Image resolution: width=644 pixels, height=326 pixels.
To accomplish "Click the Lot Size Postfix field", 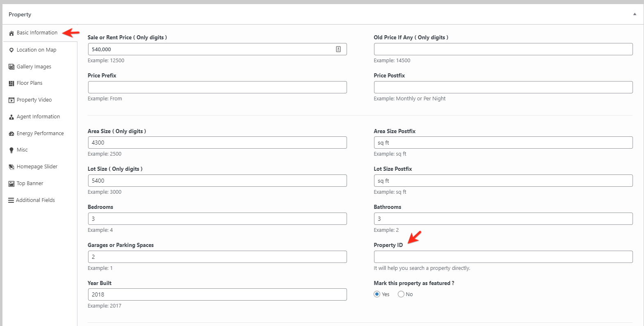I will (503, 181).
